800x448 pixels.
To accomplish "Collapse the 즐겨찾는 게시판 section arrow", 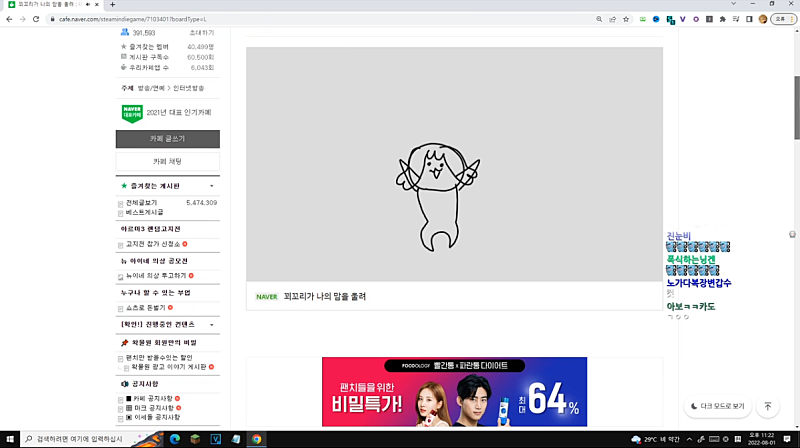I will click(211, 186).
